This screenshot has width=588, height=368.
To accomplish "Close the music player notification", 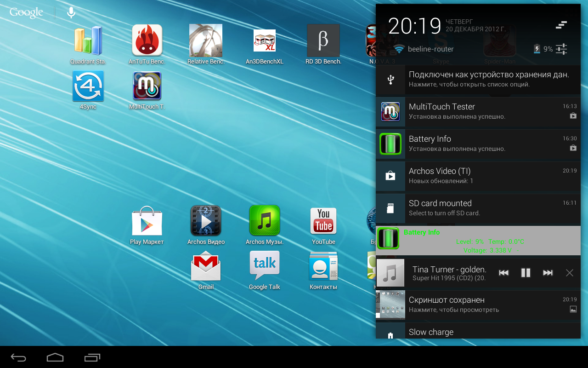I will [x=570, y=273].
